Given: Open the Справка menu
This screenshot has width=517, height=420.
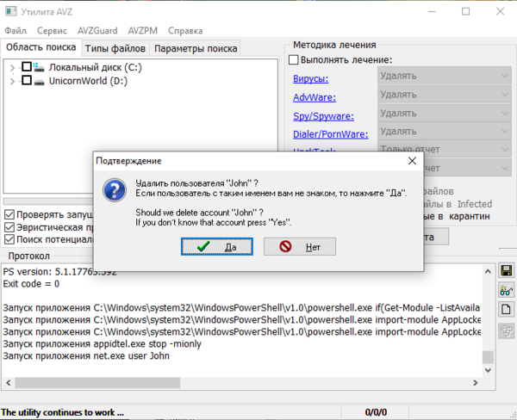Looking at the screenshot, I should point(185,31).
